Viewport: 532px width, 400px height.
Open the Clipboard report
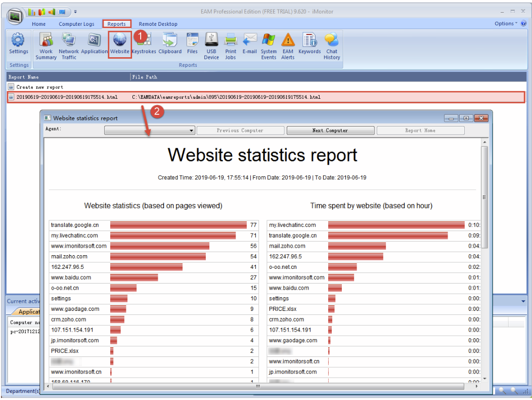pyautogui.click(x=170, y=46)
